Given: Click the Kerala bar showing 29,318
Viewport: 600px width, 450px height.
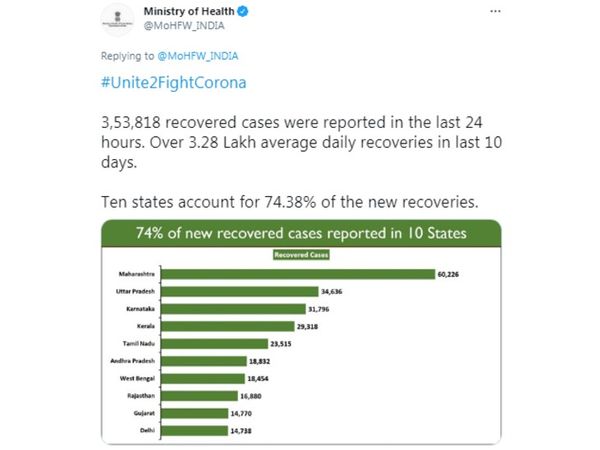Looking at the screenshot, I should click(x=228, y=326).
